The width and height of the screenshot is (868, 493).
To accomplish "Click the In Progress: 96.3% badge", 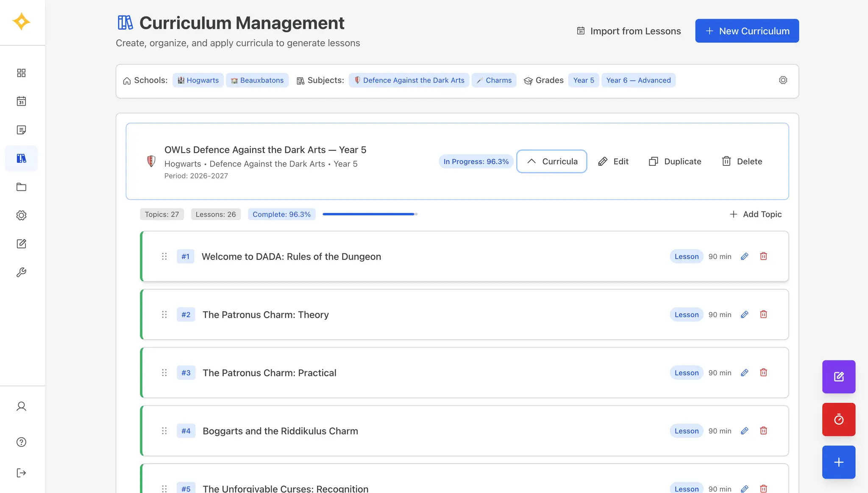I will pyautogui.click(x=476, y=162).
